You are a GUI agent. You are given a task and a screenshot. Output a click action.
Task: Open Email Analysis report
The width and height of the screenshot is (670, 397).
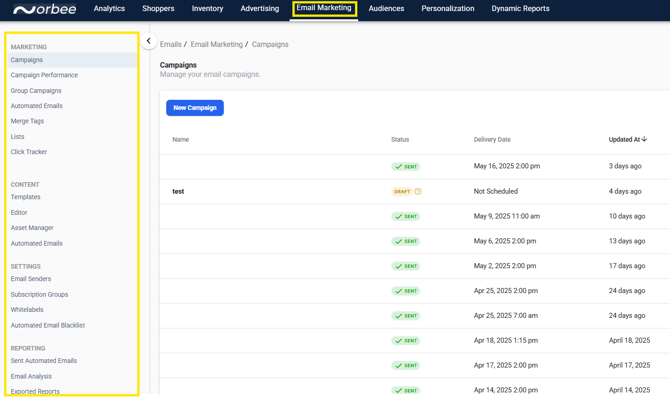point(31,376)
